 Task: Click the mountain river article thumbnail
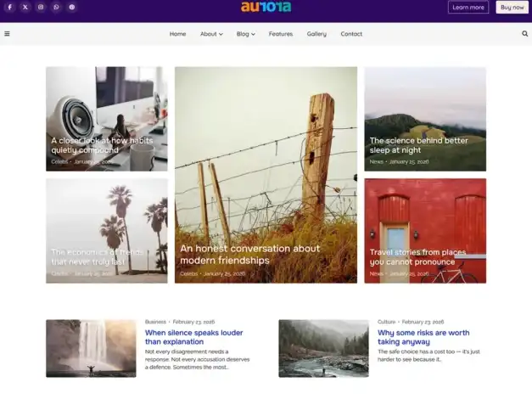pos(323,348)
